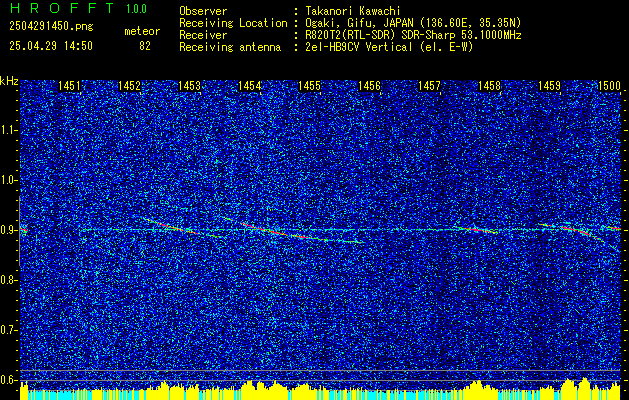Viewport: 629px width, 400px height.
Task: Click the version number 1.0.0
Action: 136,9
